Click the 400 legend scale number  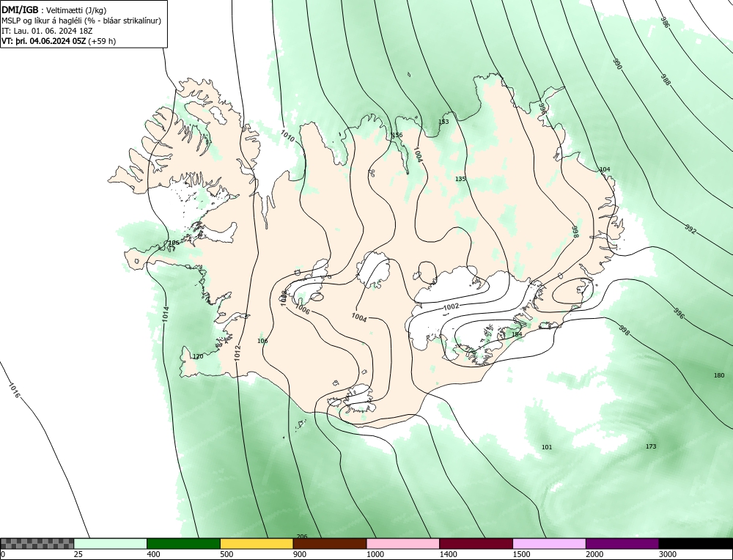153,554
